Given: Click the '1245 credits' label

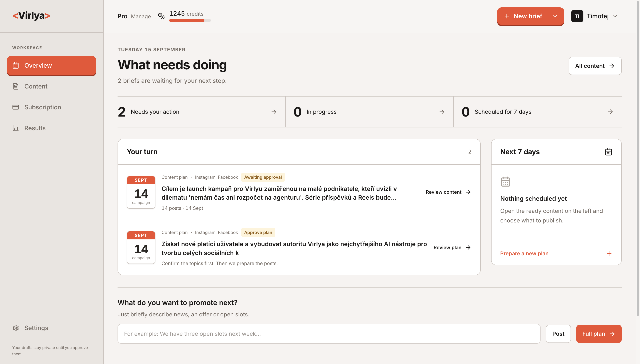Looking at the screenshot, I should [x=186, y=13].
